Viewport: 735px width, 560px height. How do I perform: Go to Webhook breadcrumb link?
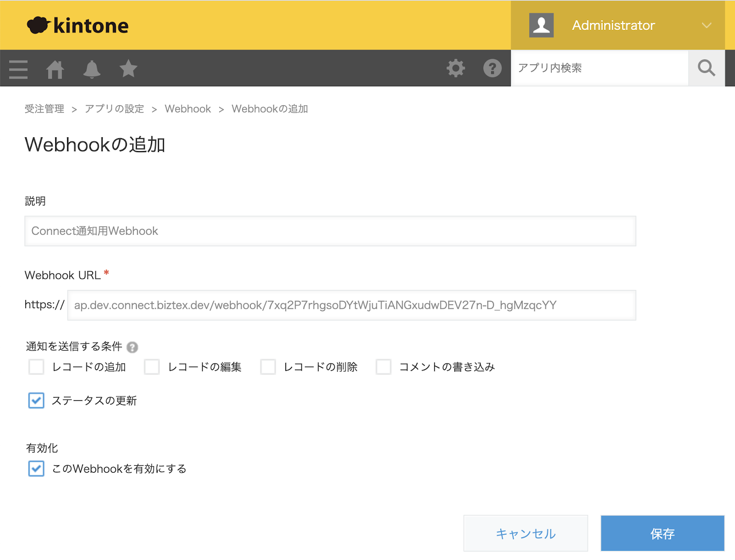pos(188,109)
